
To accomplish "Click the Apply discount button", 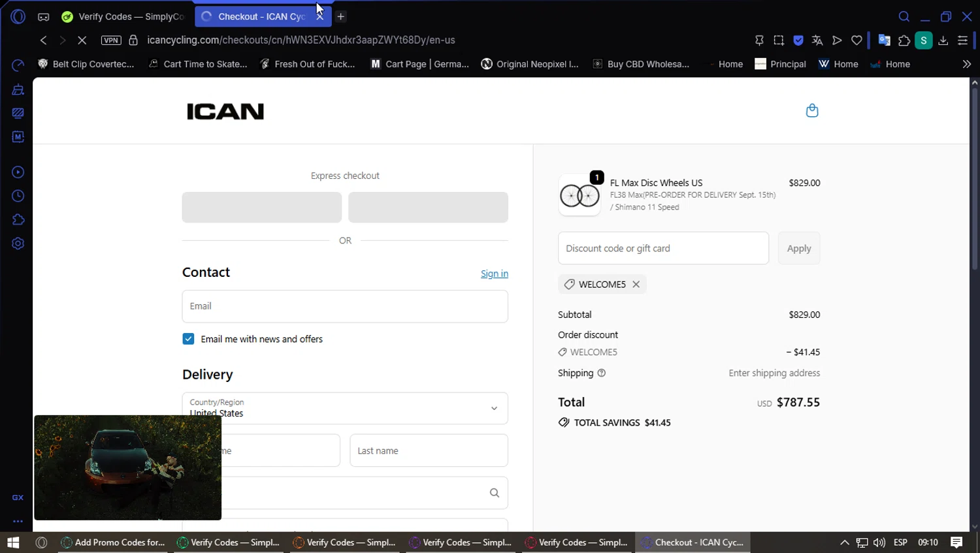I will [x=799, y=248].
